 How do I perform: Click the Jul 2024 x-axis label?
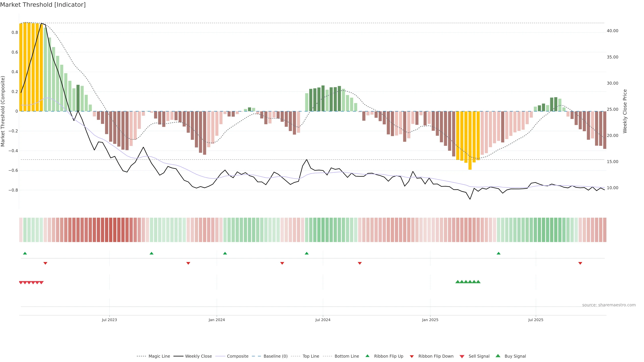tap(323, 320)
